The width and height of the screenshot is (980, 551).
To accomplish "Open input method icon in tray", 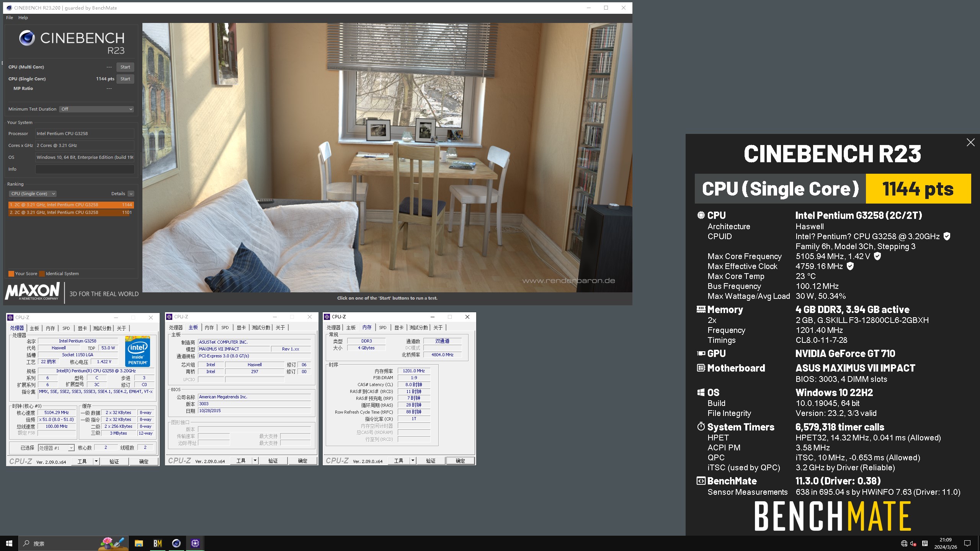I will click(924, 543).
